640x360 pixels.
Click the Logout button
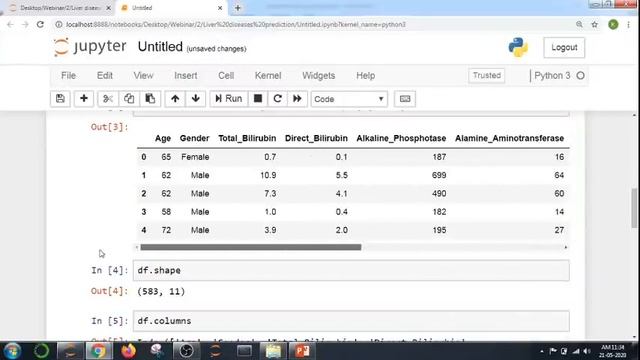click(x=564, y=47)
